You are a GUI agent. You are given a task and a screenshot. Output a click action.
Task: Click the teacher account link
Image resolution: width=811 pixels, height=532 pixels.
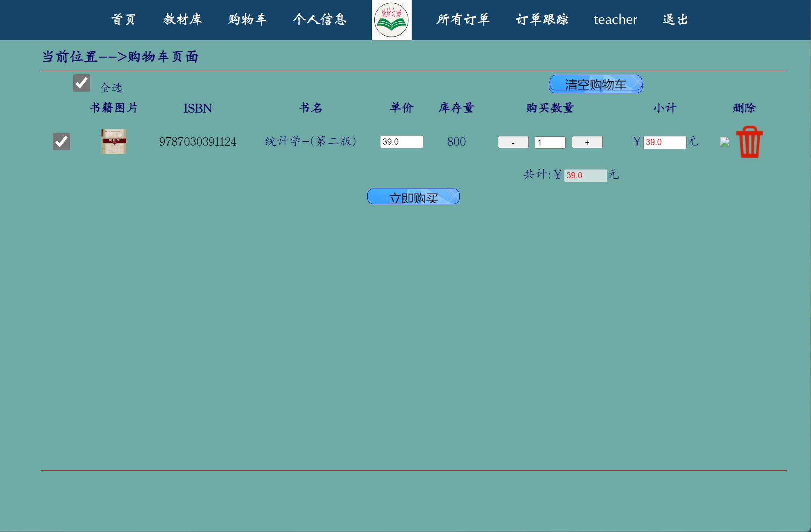[615, 20]
